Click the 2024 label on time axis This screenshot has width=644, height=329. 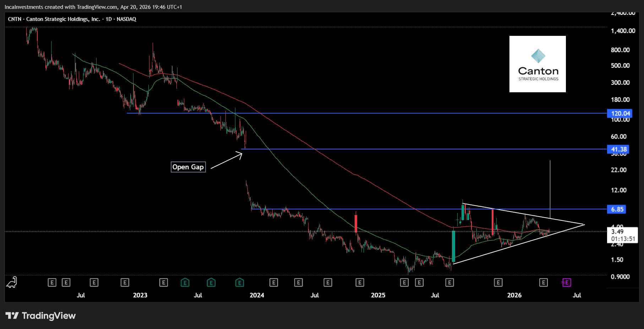coord(257,295)
